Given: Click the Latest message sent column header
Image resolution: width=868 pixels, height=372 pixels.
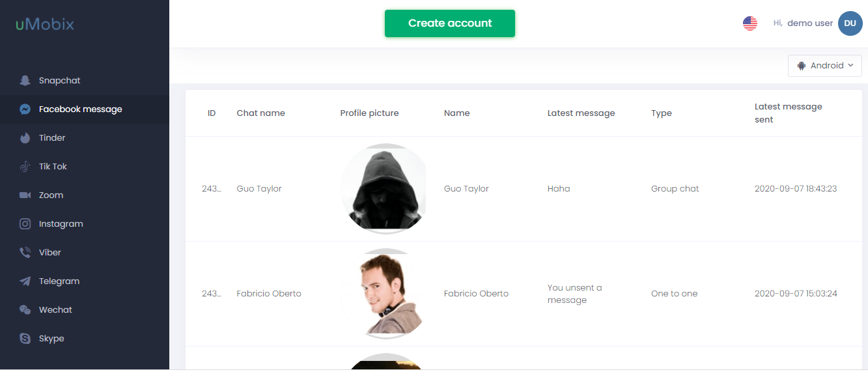Looking at the screenshot, I should coord(788,113).
